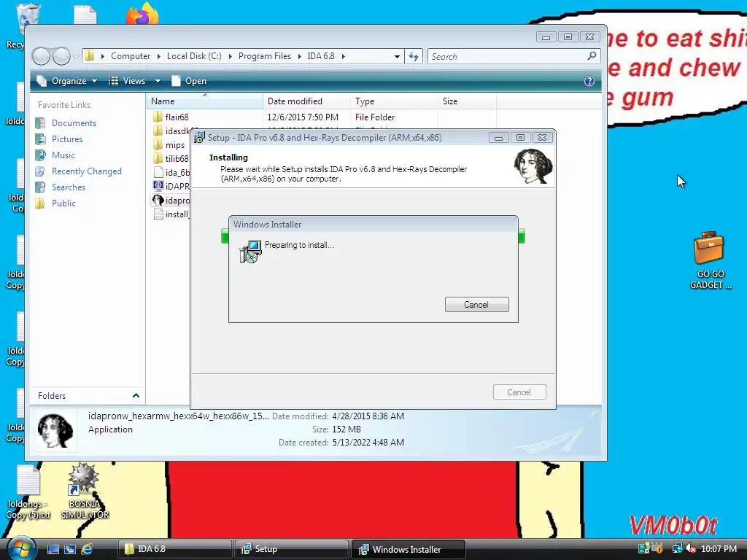Click the search magnifier icon
Image resolution: width=747 pixels, height=560 pixels.
[x=592, y=55]
